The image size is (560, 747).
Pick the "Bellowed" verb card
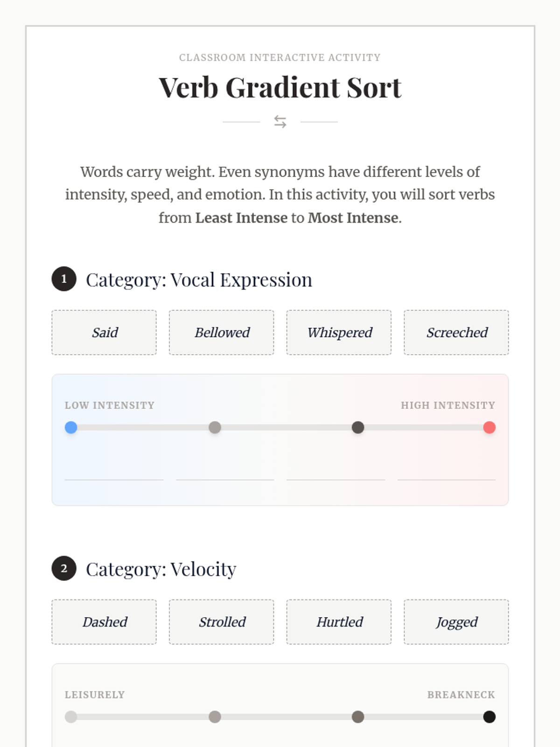coord(222,332)
